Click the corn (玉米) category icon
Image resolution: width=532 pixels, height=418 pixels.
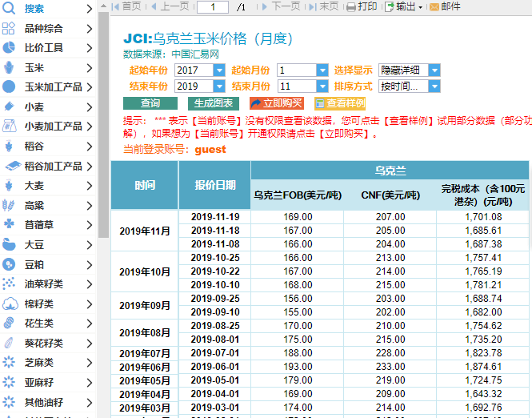coord(9,67)
